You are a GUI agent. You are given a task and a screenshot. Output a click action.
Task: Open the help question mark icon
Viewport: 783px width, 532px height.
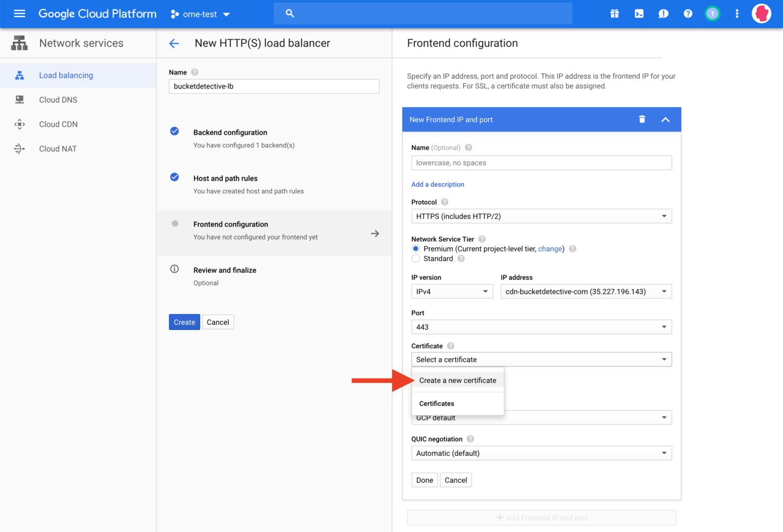click(688, 14)
